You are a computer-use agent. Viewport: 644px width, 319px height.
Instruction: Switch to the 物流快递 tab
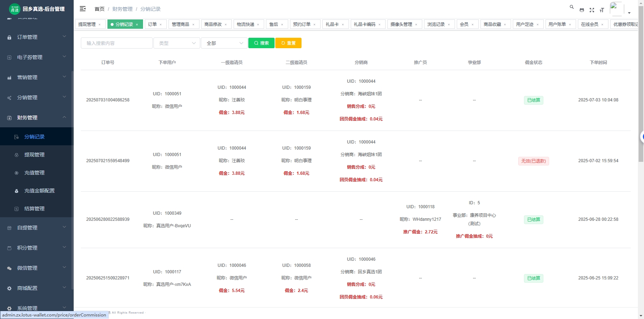[x=245, y=24]
